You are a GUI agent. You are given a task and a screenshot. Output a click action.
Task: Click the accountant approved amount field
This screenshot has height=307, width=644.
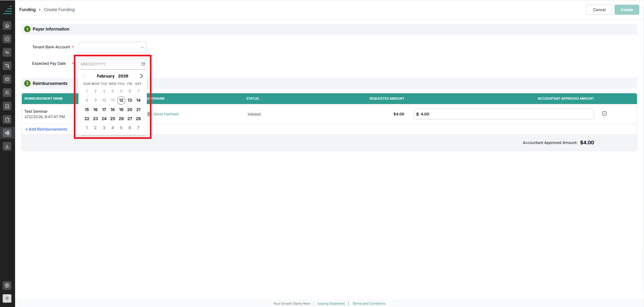tap(504, 114)
